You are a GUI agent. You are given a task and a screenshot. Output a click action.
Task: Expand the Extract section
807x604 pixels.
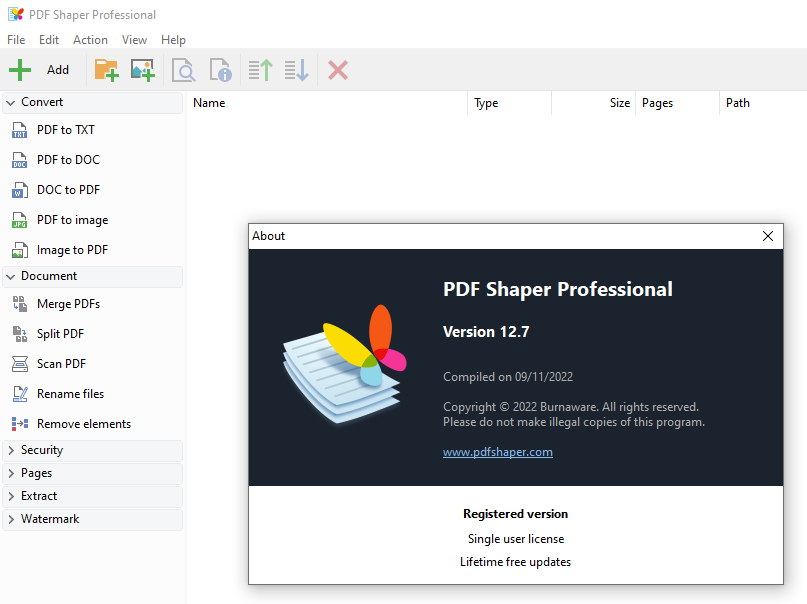point(11,496)
